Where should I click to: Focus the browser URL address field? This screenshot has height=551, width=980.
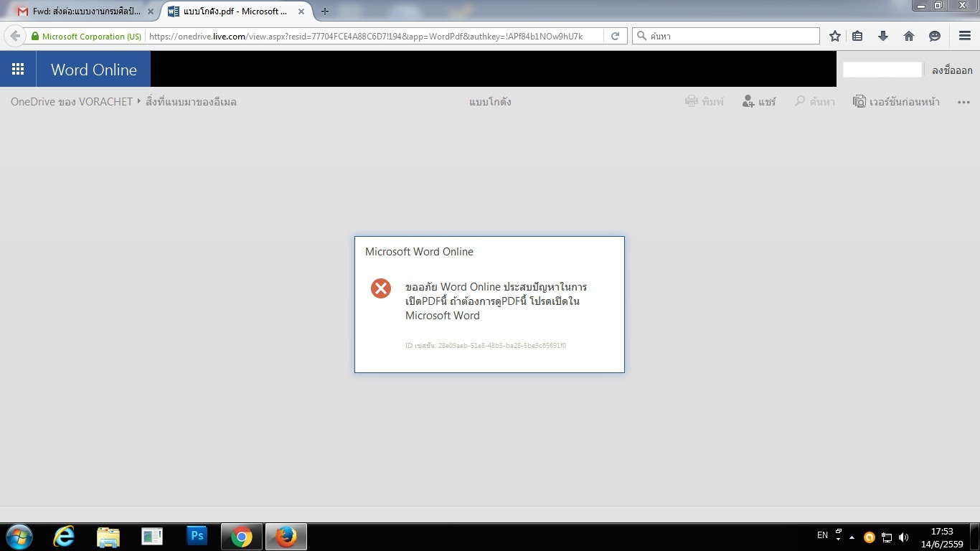tap(374, 36)
